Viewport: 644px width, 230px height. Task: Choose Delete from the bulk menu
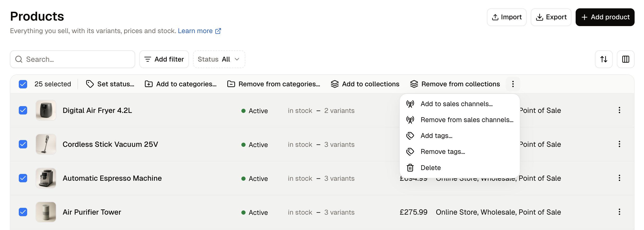coord(460,168)
